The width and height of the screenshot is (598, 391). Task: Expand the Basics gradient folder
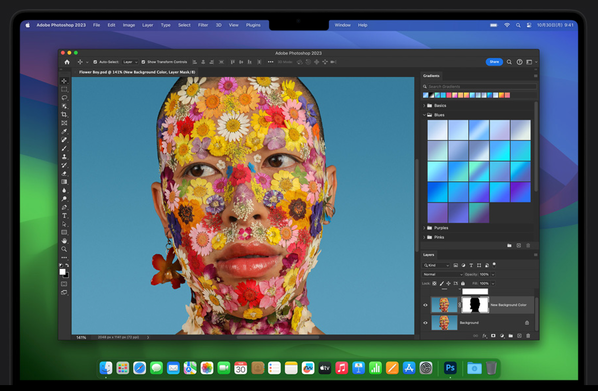(424, 105)
